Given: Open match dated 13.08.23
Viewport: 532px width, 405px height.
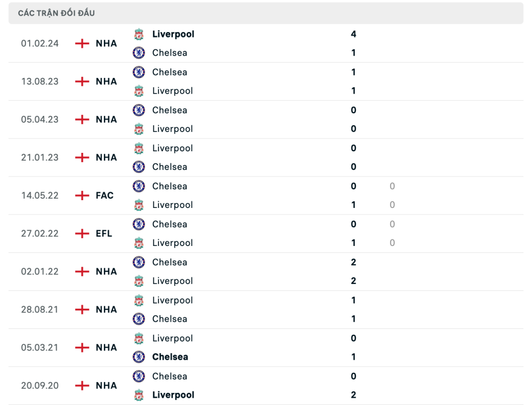Looking at the screenshot, I should point(39,82).
